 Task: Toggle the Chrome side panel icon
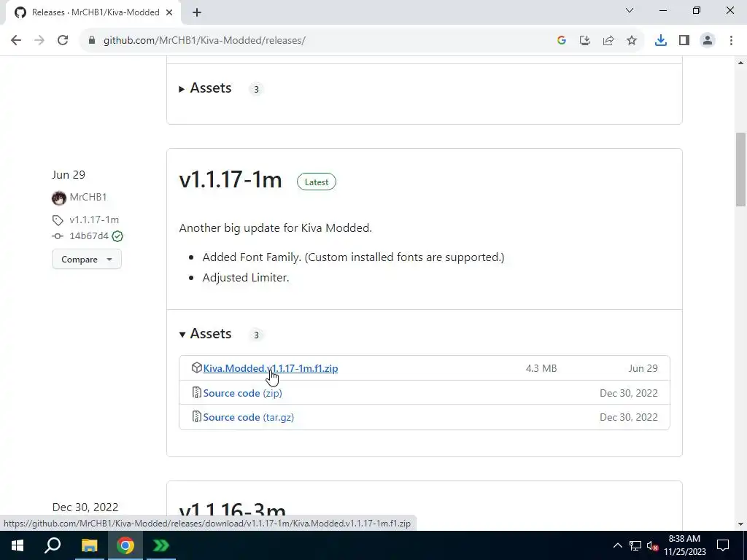684,41
